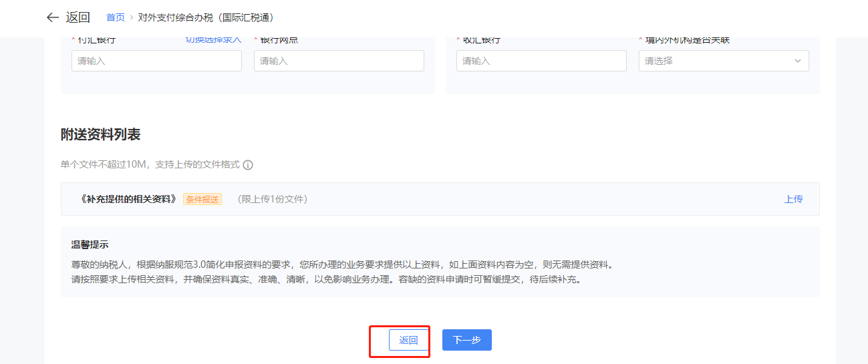Click into the 银行网点 text box
The width and height of the screenshot is (868, 364).
click(x=339, y=61)
